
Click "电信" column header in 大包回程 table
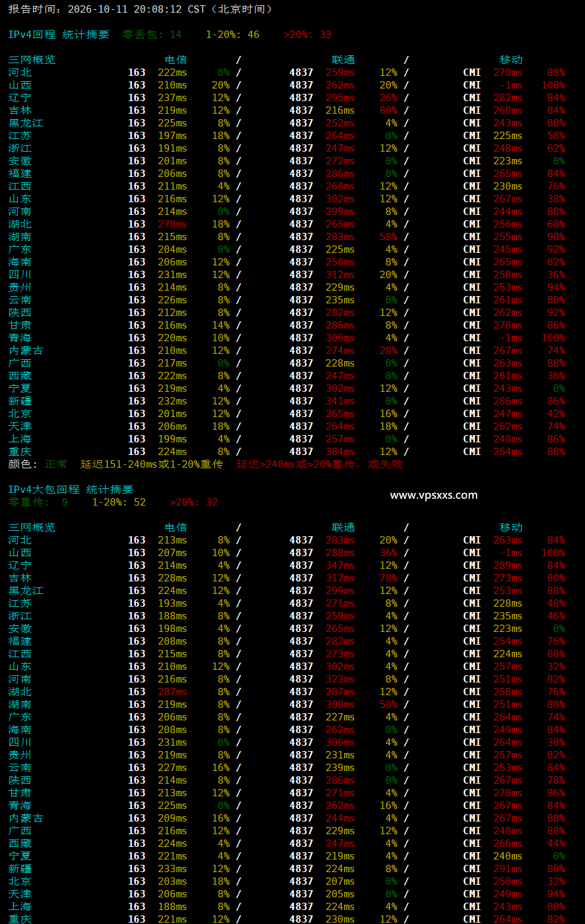pyautogui.click(x=176, y=528)
